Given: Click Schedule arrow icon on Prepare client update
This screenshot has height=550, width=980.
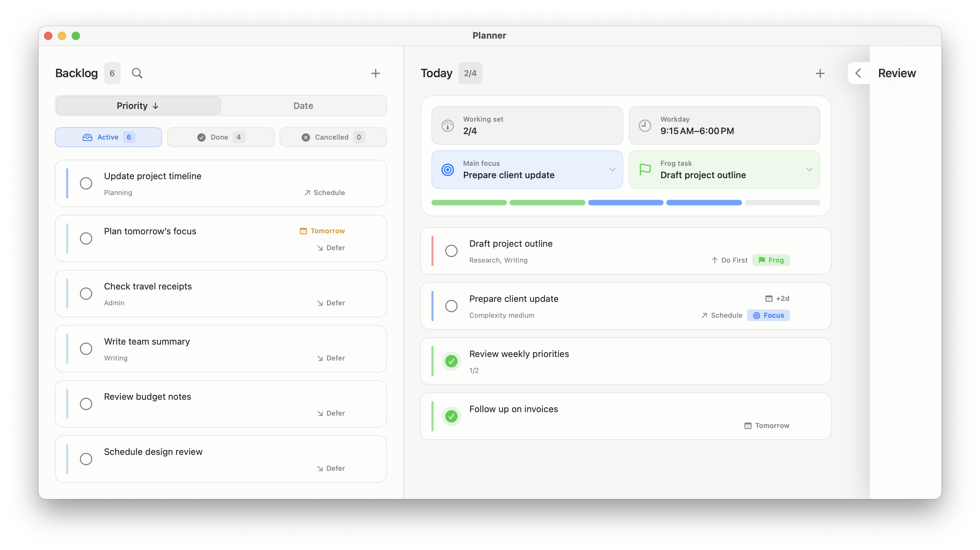Looking at the screenshot, I should pos(704,315).
